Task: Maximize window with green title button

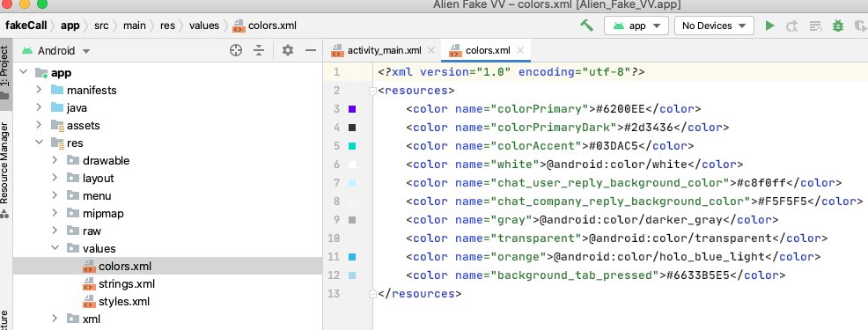Action: 42,4
